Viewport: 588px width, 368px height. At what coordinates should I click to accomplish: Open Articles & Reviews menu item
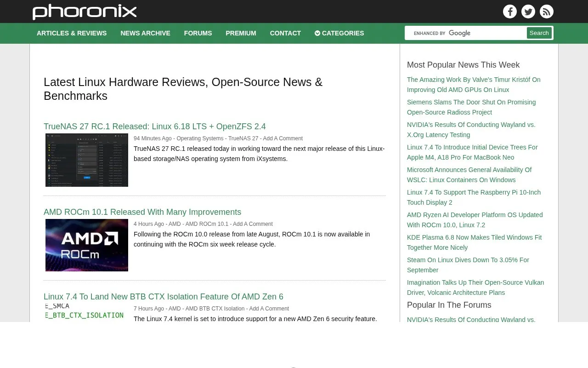[72, 33]
